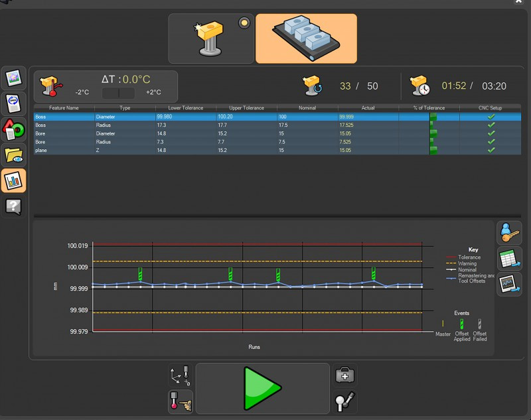This screenshot has height=420, width=531.
Task: Export the chart image icon
Action: click(509, 284)
